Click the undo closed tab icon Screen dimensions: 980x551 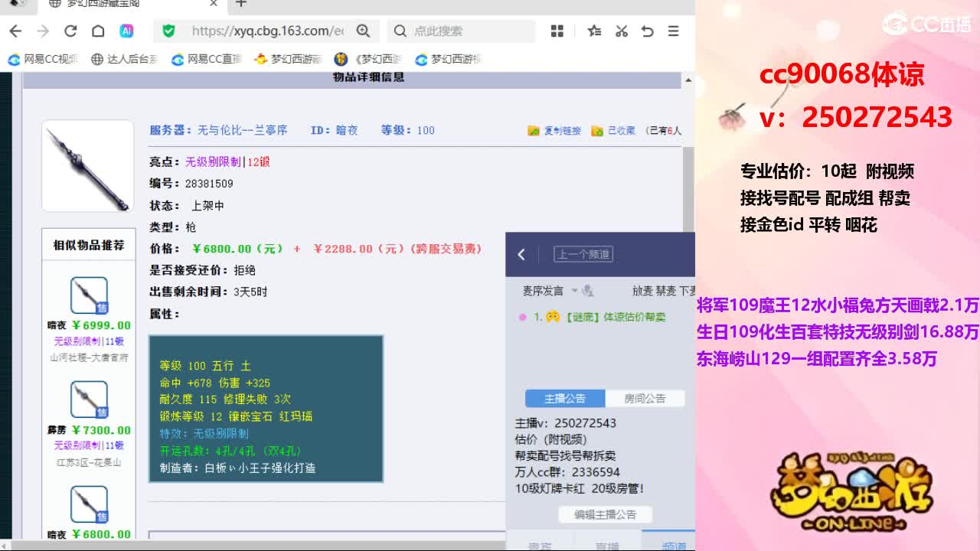pyautogui.click(x=648, y=31)
